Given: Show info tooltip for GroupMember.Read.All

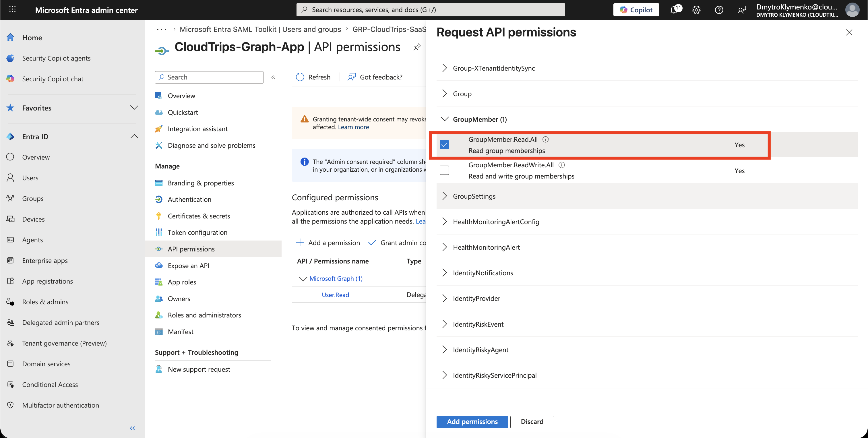Looking at the screenshot, I should click(x=546, y=139).
